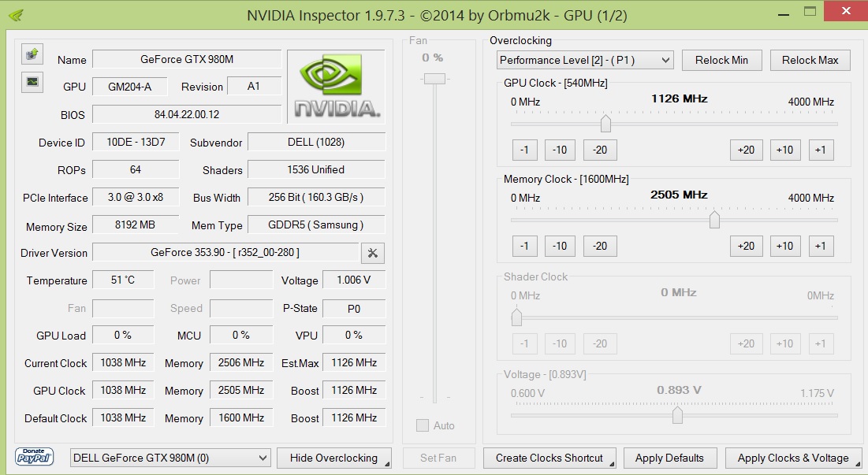This screenshot has height=475, width=868.
Task: Click the Voltage value 1.006 V
Action: 354,280
